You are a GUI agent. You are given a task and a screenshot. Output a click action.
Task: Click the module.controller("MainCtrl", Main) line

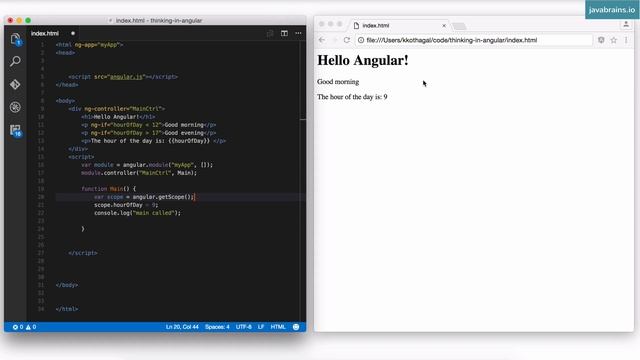tap(139, 173)
